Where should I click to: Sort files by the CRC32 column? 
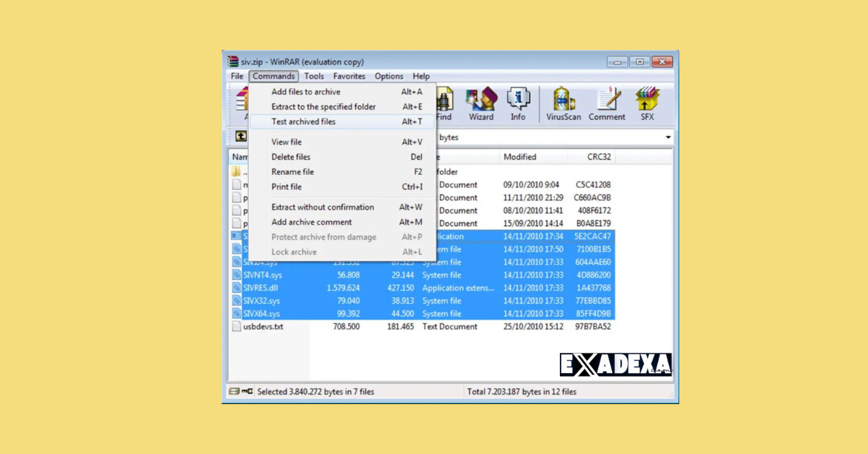tap(593, 157)
